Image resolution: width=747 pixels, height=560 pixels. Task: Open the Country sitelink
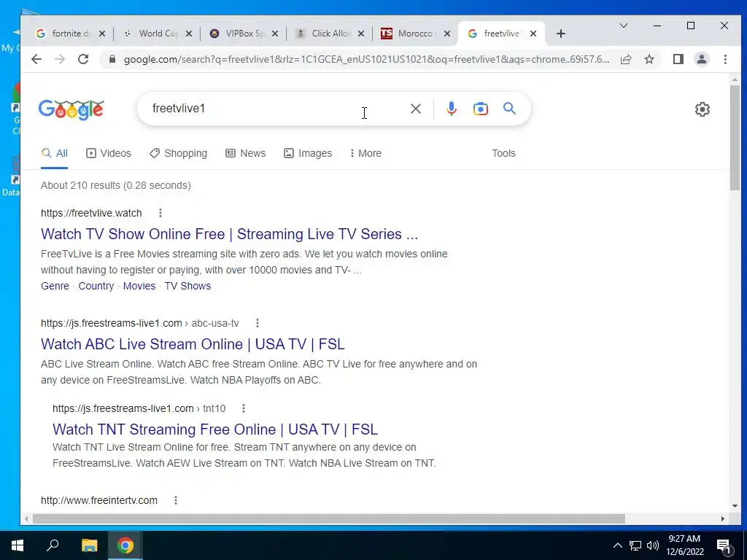(96, 286)
